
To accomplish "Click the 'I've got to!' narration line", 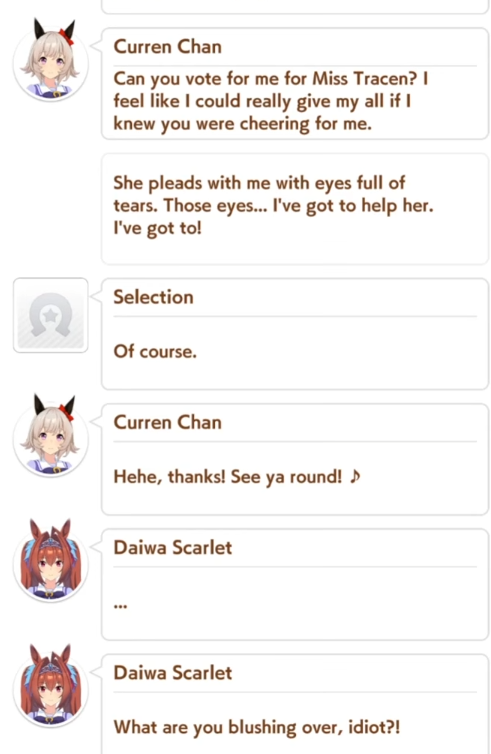I will pos(157,228).
